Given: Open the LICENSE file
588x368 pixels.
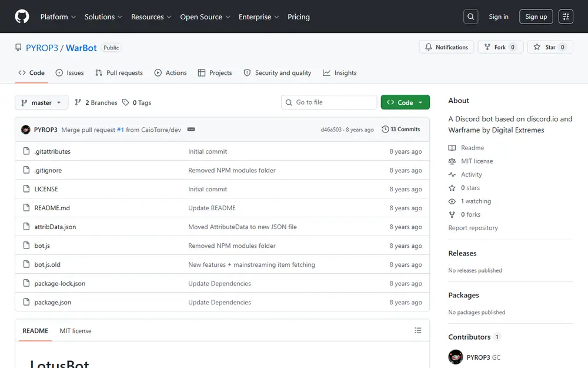Looking at the screenshot, I should point(46,189).
